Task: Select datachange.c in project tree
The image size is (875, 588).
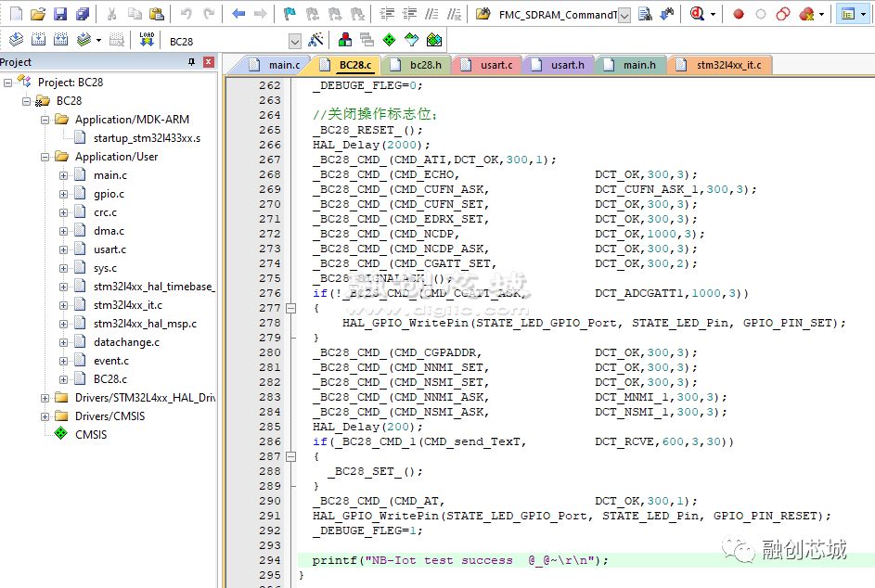Action: [x=126, y=342]
